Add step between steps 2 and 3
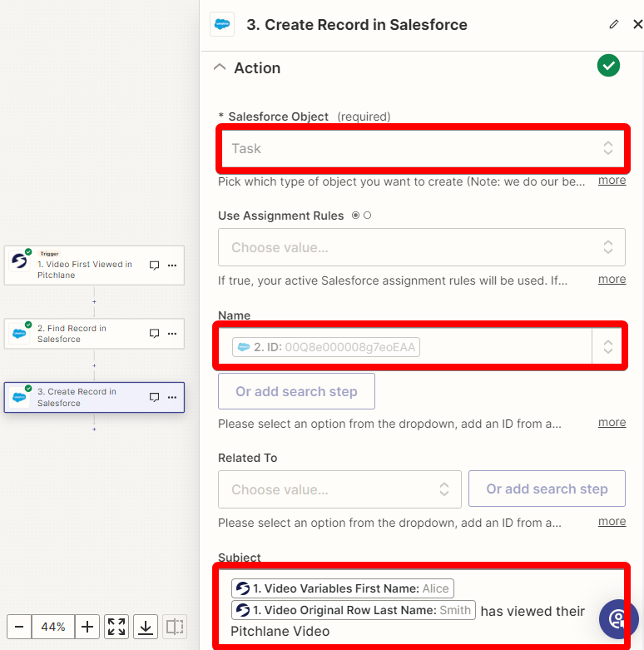Viewport: 644px width, 650px height. pyautogui.click(x=95, y=365)
